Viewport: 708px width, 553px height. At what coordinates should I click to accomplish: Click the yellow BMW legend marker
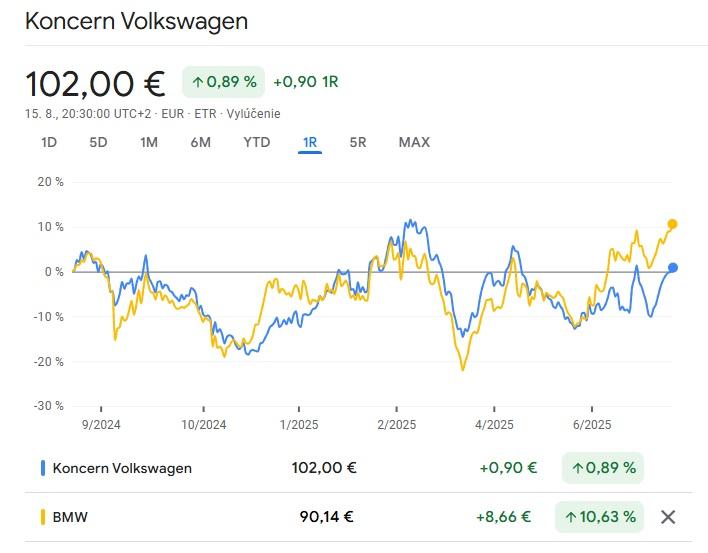43,517
